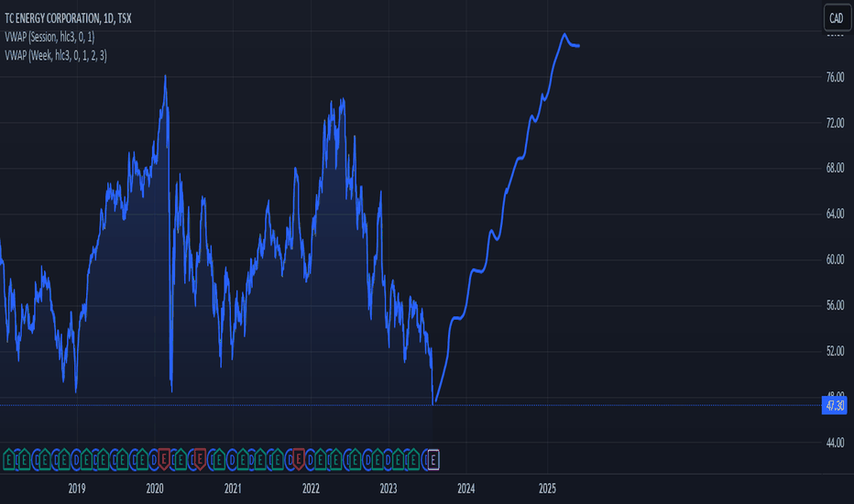The height and width of the screenshot is (504, 854).
Task: Click the highlighted 47.30 current price label
Action: (x=835, y=405)
